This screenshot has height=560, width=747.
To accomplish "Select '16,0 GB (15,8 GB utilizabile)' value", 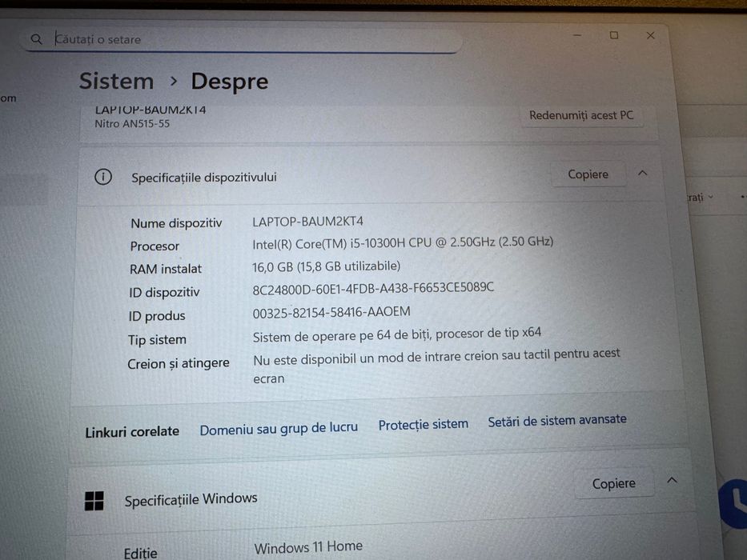I will 326,266.
